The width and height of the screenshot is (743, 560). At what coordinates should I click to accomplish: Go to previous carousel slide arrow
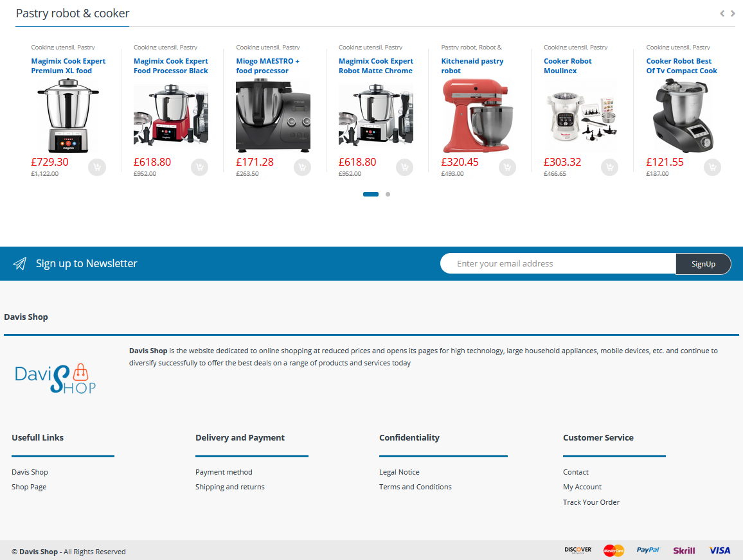click(722, 13)
